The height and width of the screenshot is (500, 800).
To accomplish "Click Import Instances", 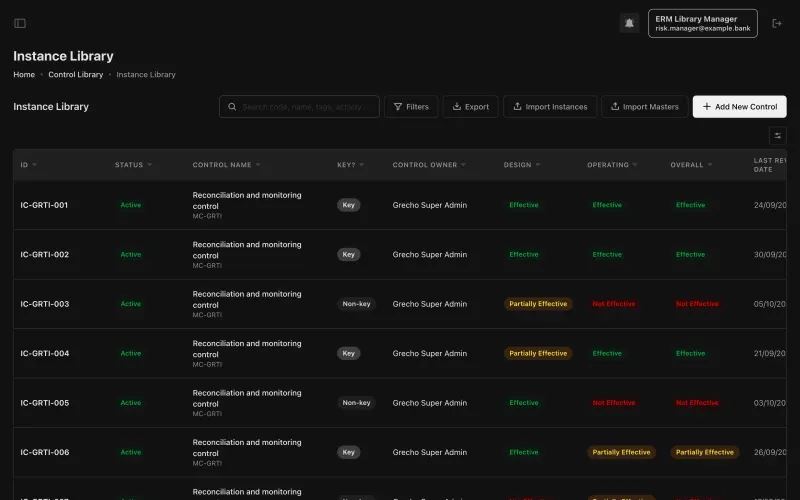I will click(550, 107).
